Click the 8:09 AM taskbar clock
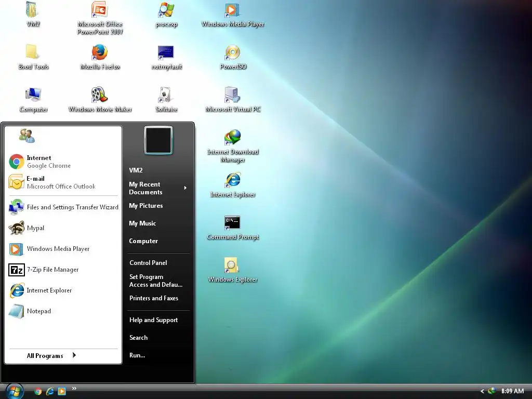 coord(512,391)
